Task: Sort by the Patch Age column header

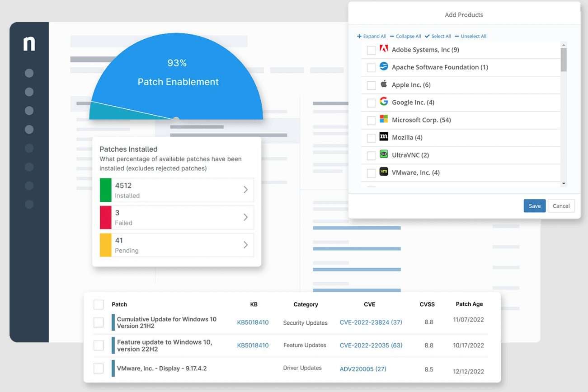Action: coord(469,304)
